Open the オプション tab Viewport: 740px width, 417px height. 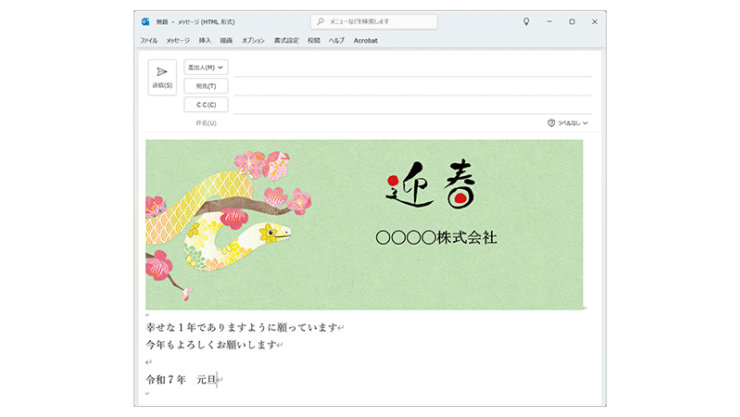[253, 40]
